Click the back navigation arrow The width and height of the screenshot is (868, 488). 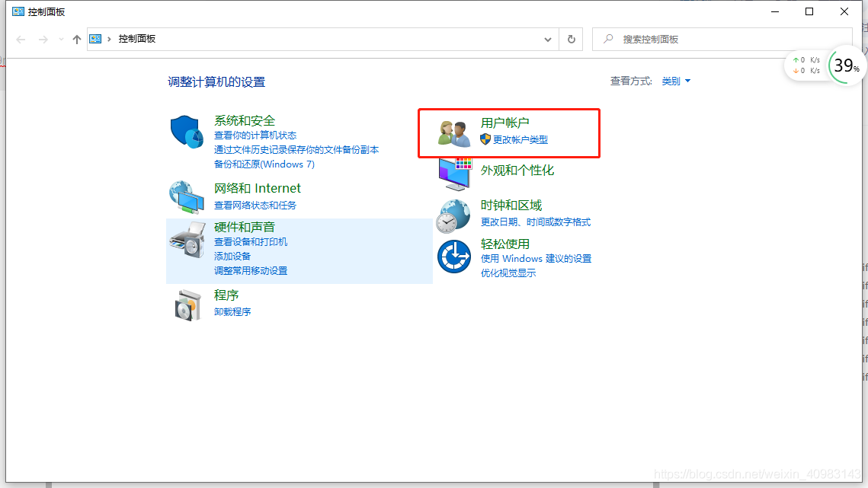(x=20, y=39)
